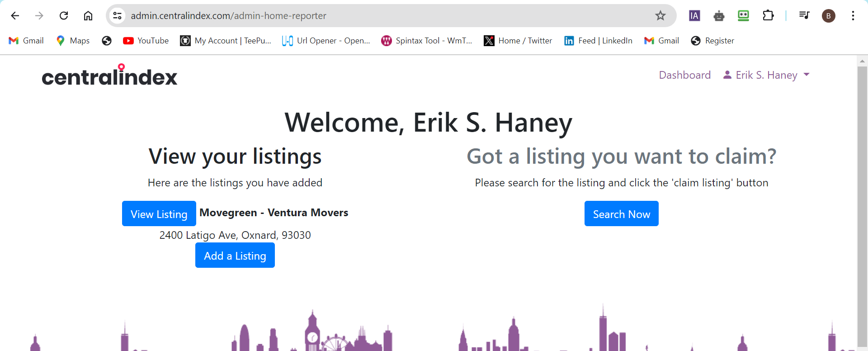Open the media controls icon
The height and width of the screenshot is (351, 868).
pyautogui.click(x=804, y=16)
